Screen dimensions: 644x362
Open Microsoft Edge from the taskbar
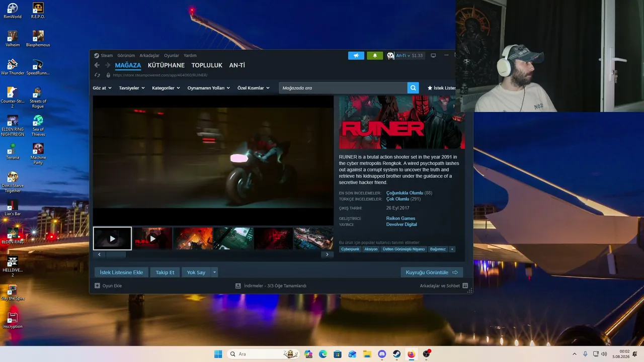(323, 354)
